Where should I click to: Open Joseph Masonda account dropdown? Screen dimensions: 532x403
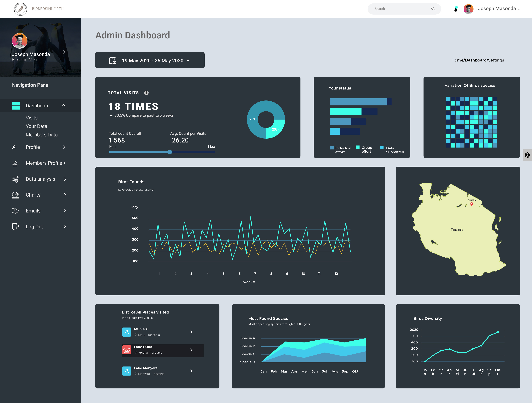coord(519,9)
